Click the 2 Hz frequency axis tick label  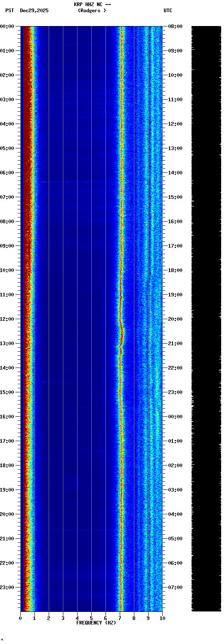(x=49, y=618)
